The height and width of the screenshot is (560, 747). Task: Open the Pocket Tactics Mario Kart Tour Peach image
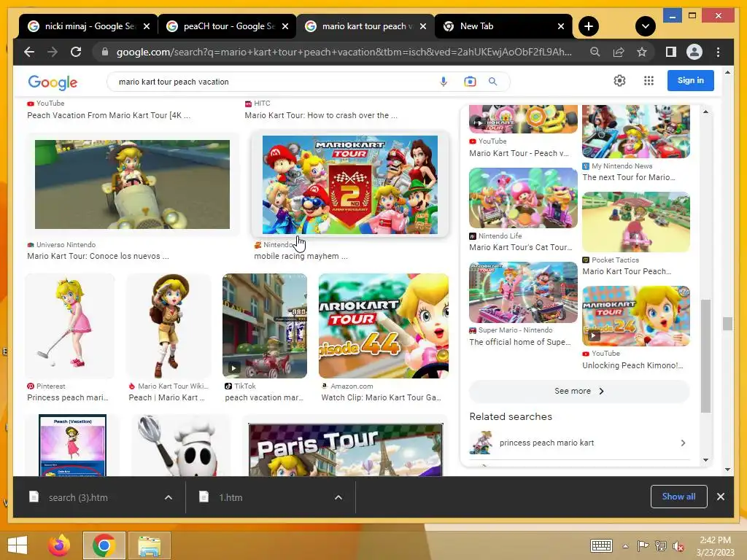click(636, 222)
